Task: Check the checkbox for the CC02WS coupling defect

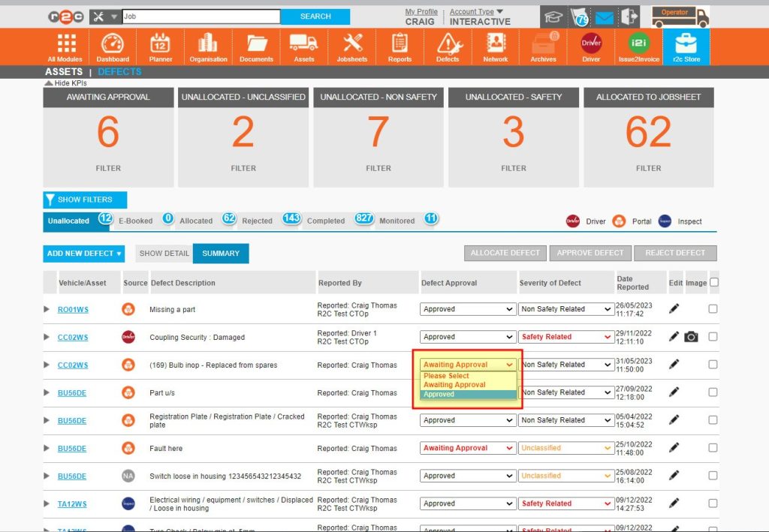Action: click(712, 336)
